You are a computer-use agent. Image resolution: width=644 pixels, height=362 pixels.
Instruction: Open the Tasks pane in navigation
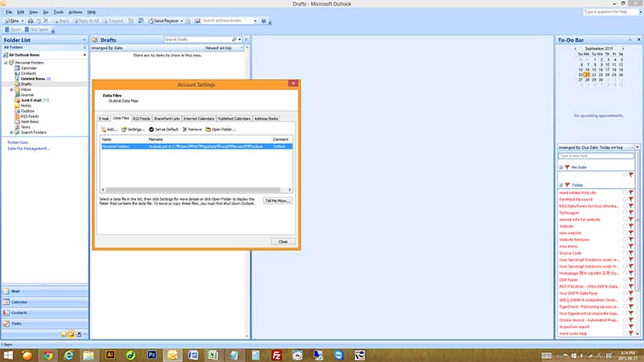pos(45,323)
